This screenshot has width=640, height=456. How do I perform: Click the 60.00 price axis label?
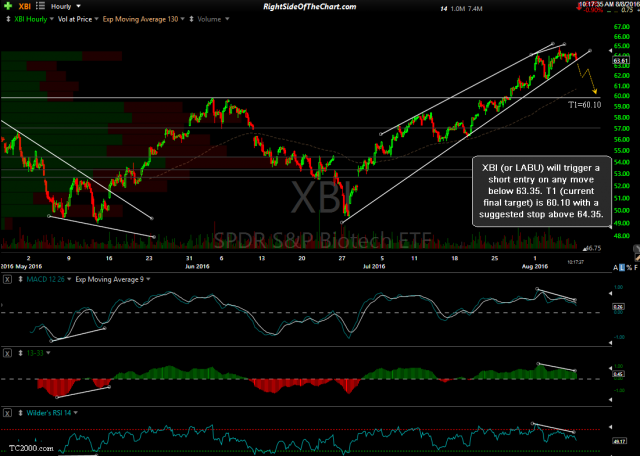(623, 96)
